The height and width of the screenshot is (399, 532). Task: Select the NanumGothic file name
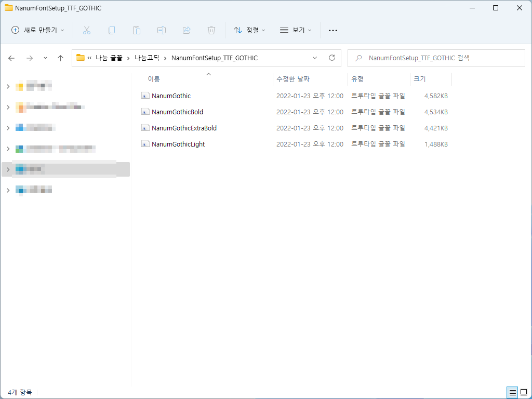(x=171, y=96)
